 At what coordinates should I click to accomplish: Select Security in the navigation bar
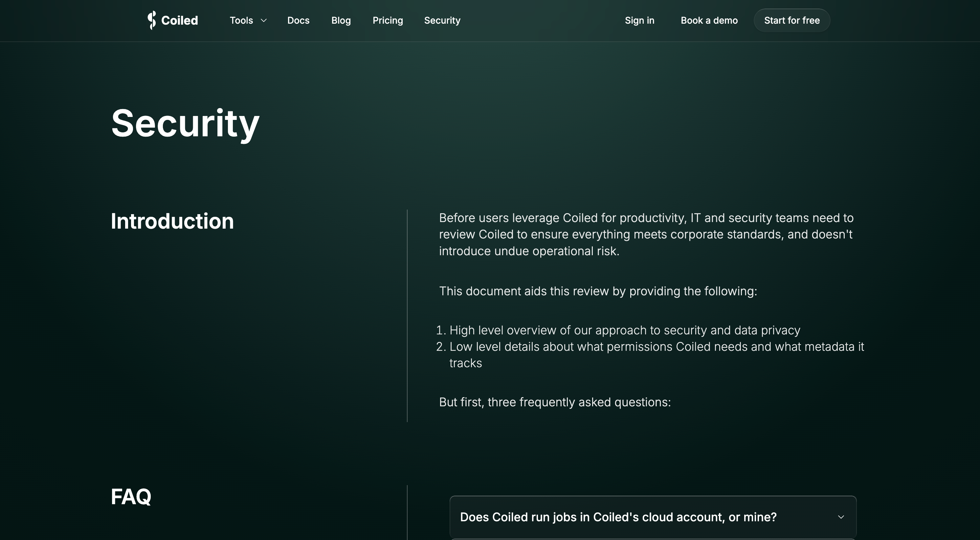point(442,21)
